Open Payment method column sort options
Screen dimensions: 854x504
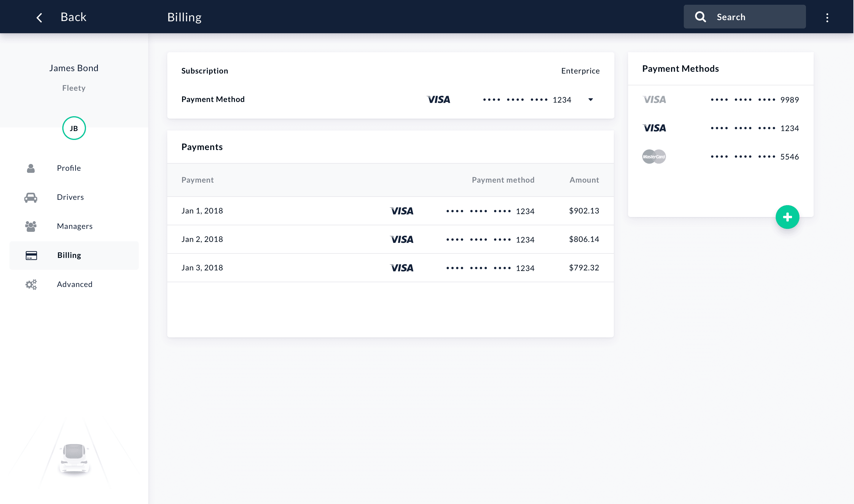[x=503, y=180]
